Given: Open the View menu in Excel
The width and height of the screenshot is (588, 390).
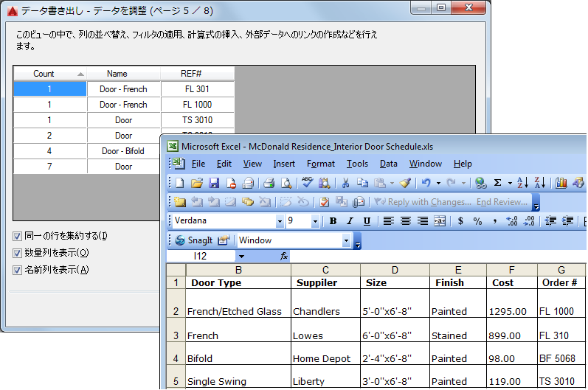Looking at the screenshot, I should coord(252,164).
